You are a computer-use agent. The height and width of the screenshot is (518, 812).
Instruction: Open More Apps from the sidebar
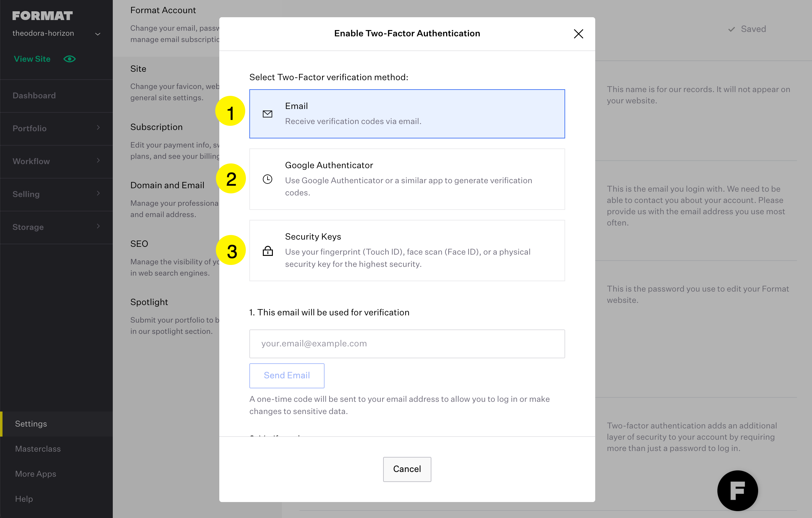pos(35,474)
